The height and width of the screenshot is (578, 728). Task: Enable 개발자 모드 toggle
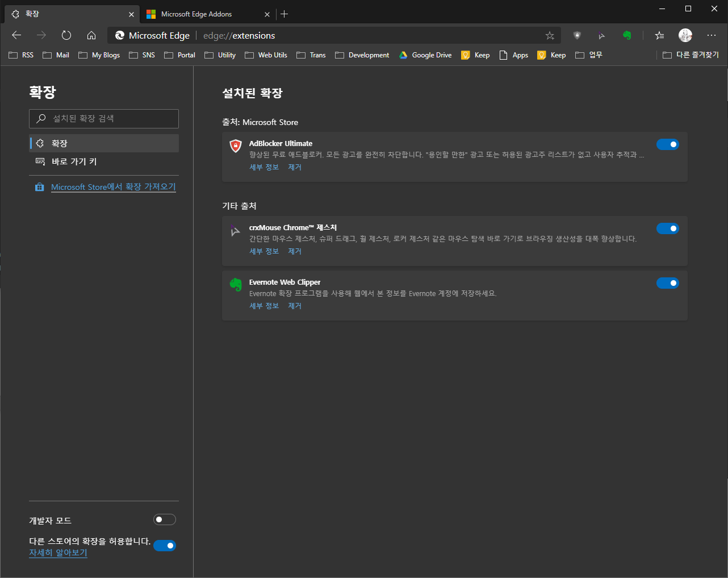pos(165,519)
